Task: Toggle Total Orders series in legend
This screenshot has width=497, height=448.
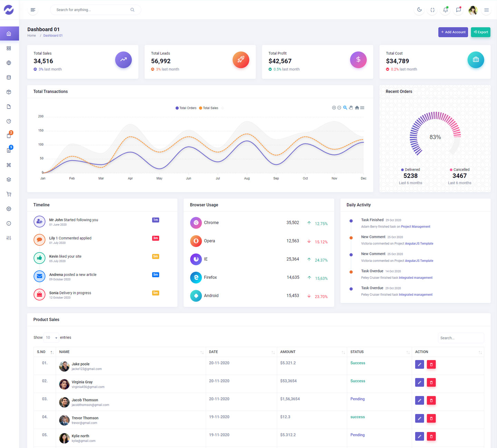Action: point(186,108)
